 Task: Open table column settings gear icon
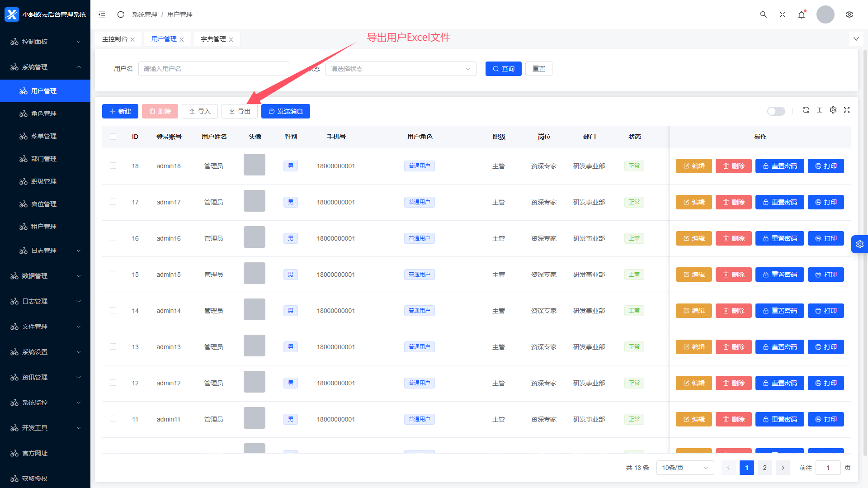833,110
